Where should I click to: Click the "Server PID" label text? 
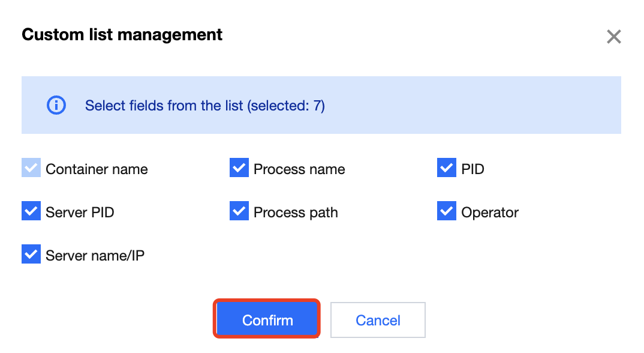(80, 213)
